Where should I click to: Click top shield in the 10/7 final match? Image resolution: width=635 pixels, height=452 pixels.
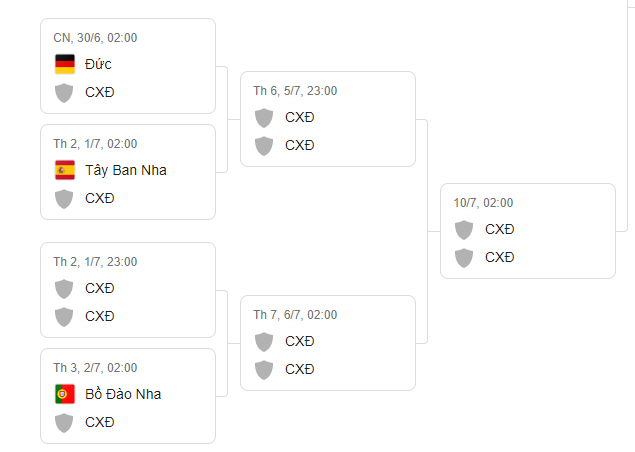(464, 229)
